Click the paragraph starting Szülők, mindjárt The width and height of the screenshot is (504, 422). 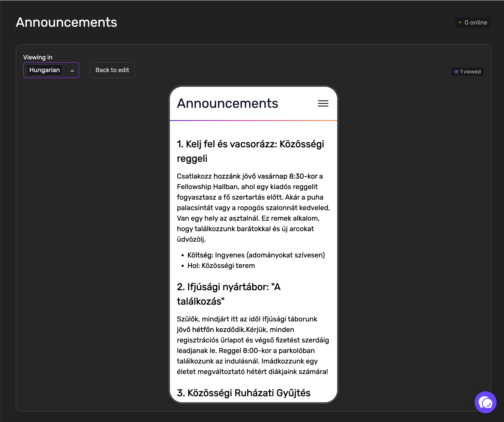pos(253,345)
